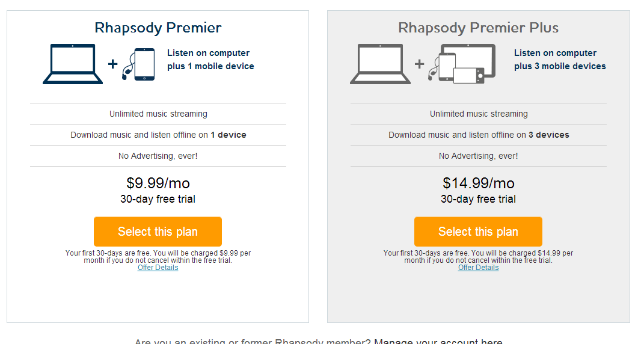Open Offer Details under Rhapsody Premier
Image resolution: width=644 pixels, height=344 pixels.
click(158, 268)
